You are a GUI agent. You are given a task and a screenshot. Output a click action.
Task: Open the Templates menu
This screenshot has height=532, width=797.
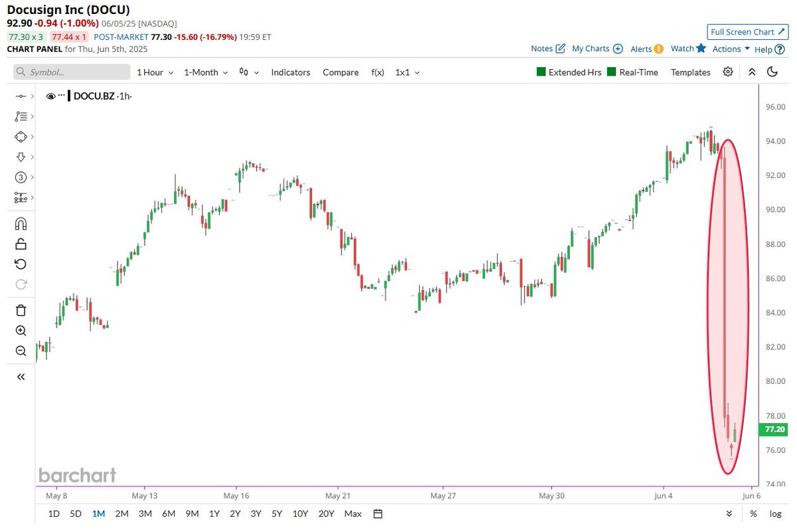coord(690,72)
